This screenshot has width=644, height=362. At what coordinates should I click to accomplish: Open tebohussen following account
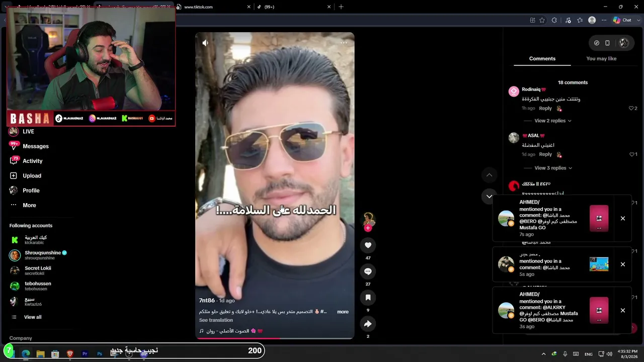click(30, 286)
